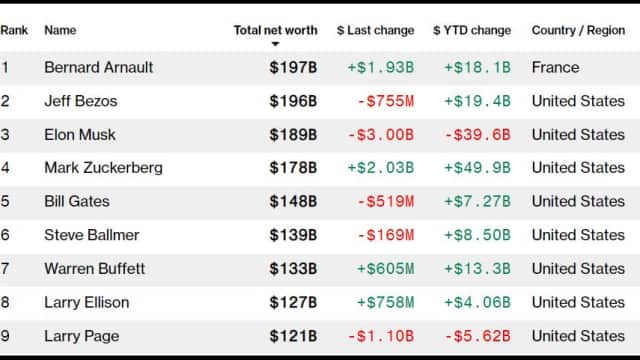Open Jeff Bezos's profile link
The image size is (640, 360).
point(81,101)
